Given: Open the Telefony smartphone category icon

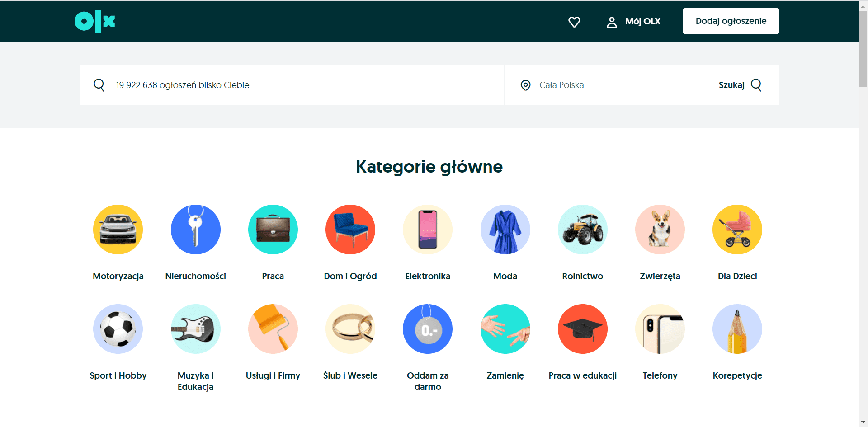Looking at the screenshot, I should 660,329.
